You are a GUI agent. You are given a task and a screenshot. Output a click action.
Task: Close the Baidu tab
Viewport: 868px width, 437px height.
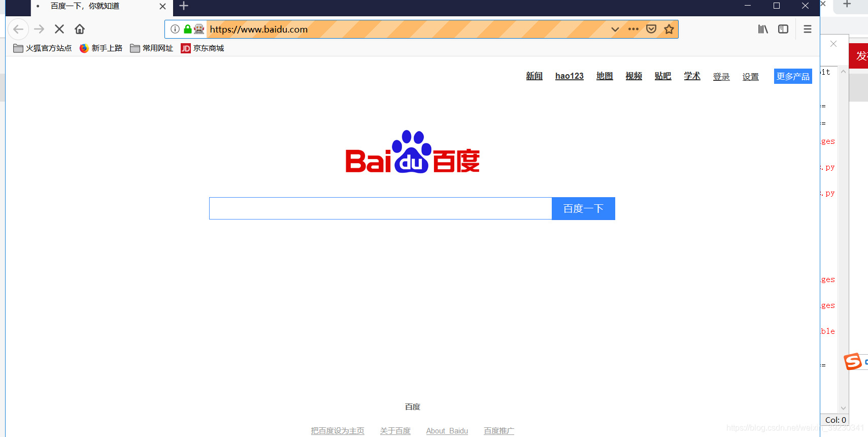[162, 7]
